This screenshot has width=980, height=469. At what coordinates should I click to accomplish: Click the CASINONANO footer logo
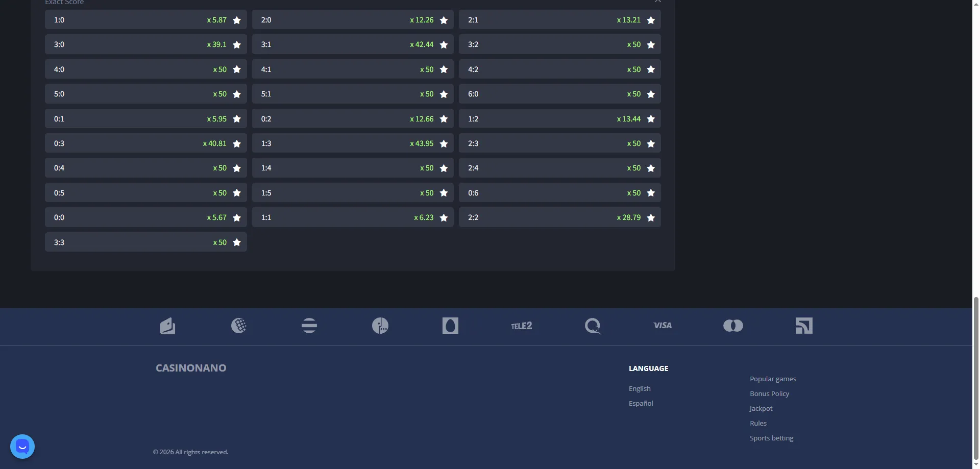click(191, 368)
